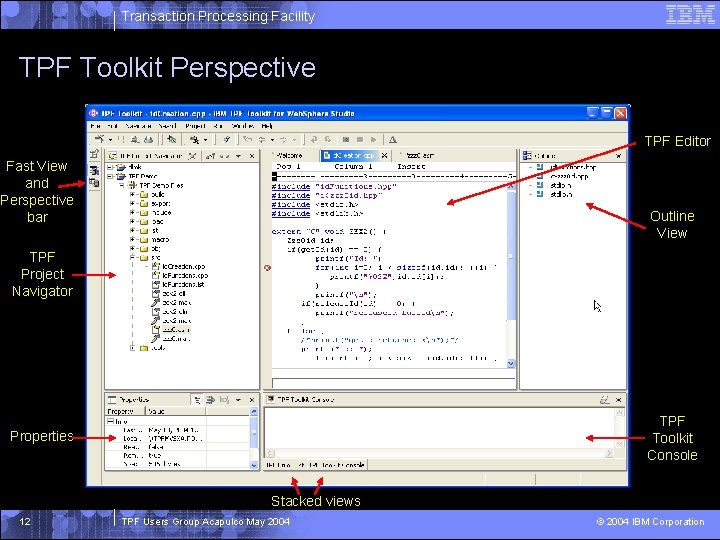Viewport: 720px width, 540px height.
Task: Click the TPF Toolkit Console title icon
Action: click(271, 399)
